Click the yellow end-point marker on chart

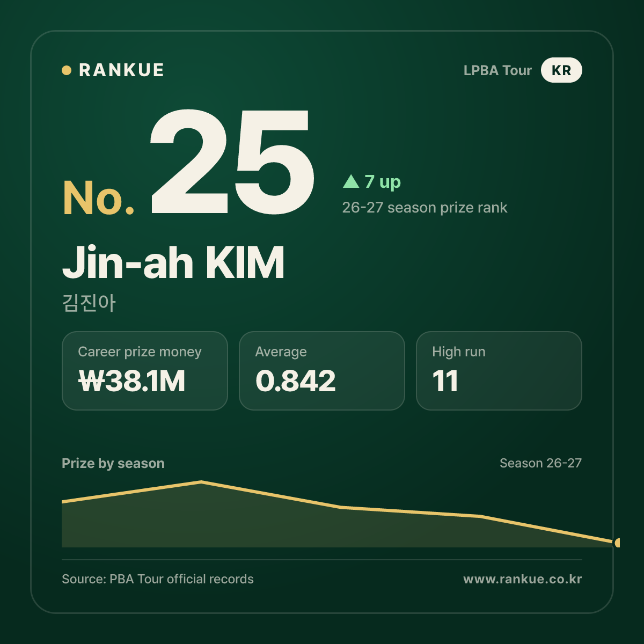(617, 543)
